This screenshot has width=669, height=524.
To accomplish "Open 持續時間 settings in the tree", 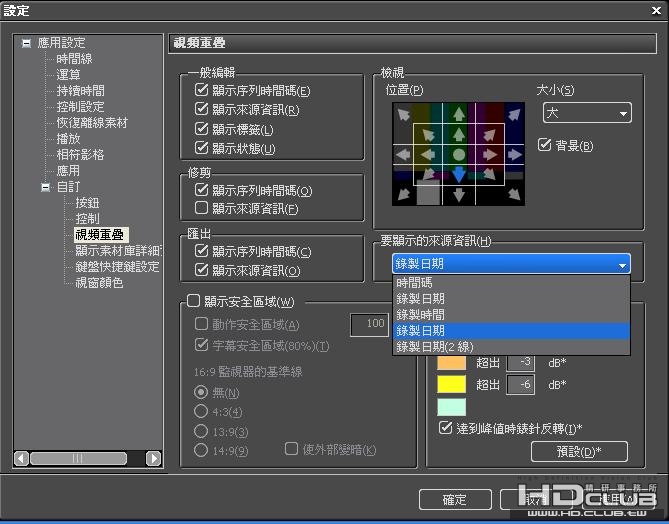I will (x=80, y=91).
